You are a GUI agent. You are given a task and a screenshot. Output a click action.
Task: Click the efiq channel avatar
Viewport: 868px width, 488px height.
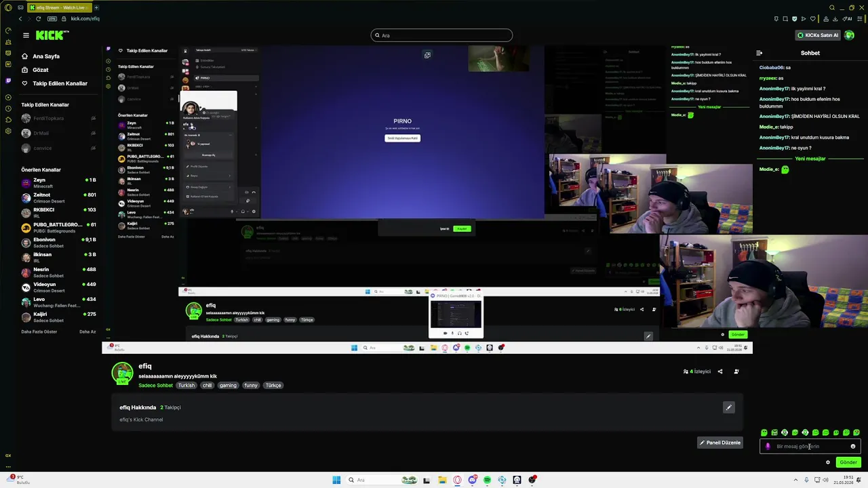click(122, 373)
